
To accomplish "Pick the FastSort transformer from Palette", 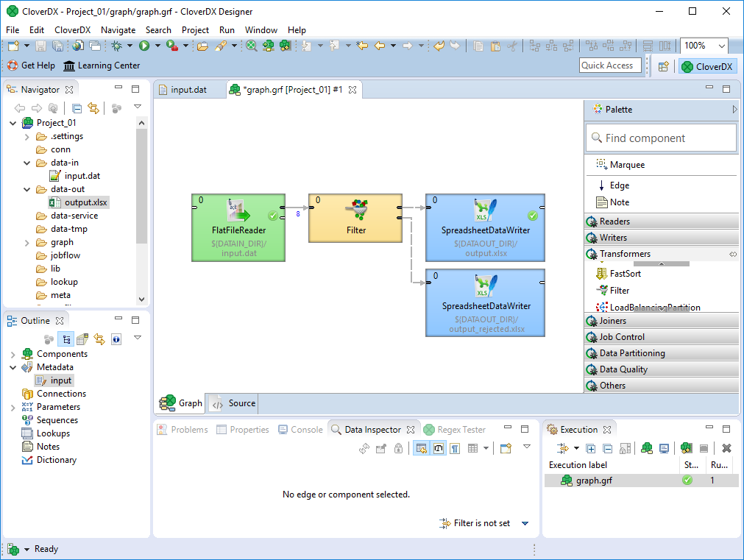I will (624, 273).
